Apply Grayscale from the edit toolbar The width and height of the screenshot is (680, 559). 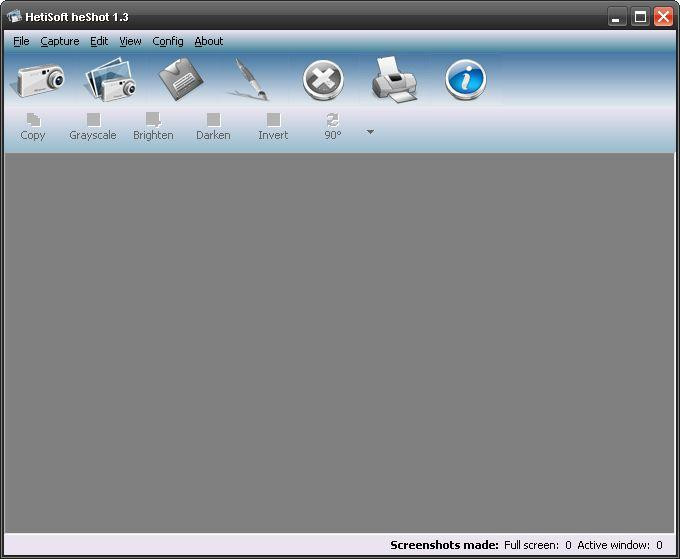[x=93, y=127]
